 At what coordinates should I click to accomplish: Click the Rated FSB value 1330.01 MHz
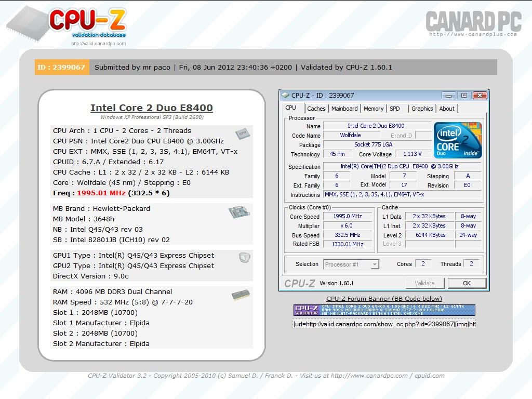click(348, 244)
